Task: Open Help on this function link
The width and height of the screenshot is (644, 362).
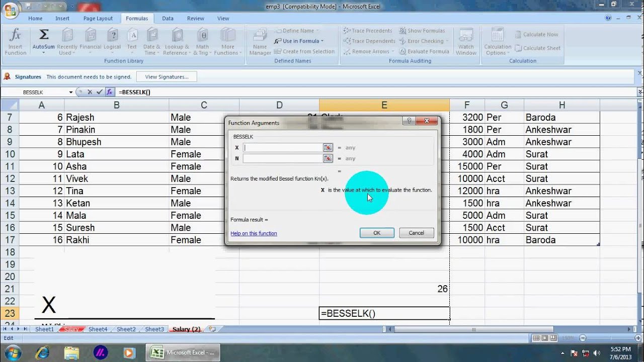Action: 254,233
